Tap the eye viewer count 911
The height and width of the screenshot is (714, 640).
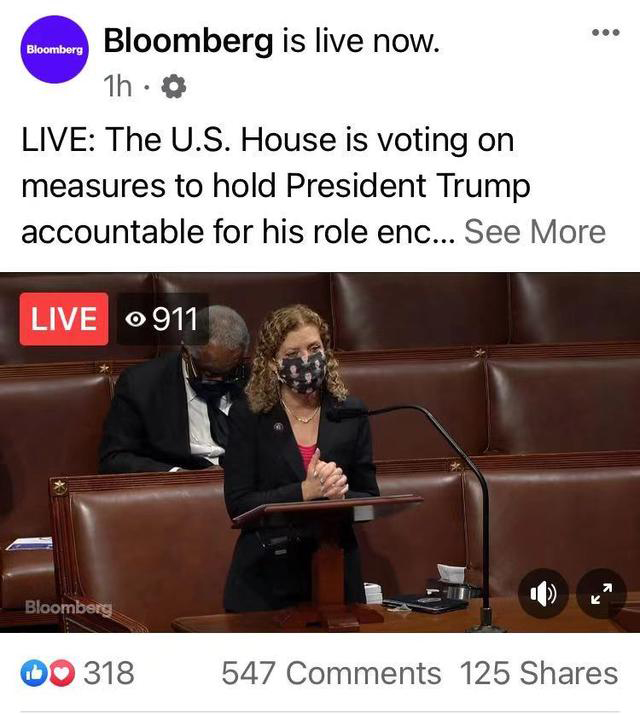pyautogui.click(x=162, y=319)
